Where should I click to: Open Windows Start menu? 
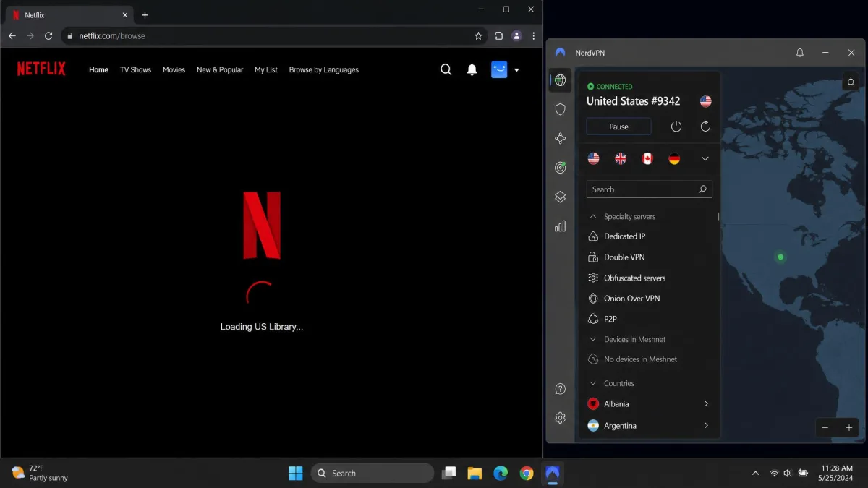pyautogui.click(x=296, y=474)
